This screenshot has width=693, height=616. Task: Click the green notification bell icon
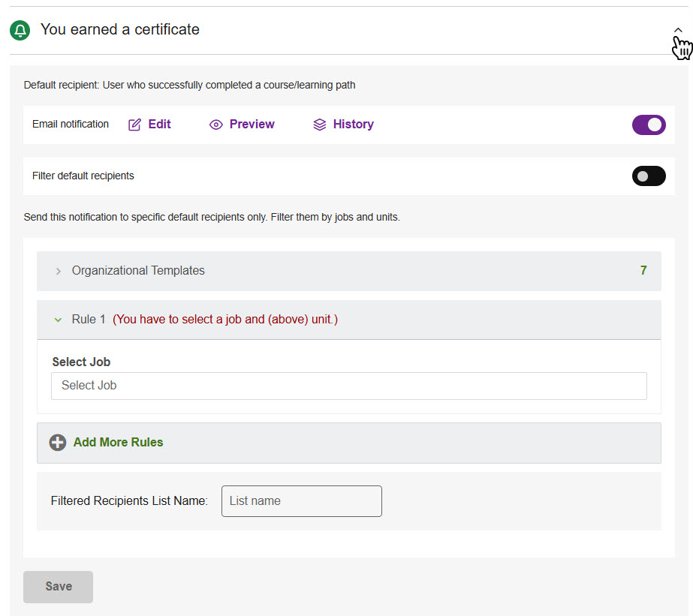20,31
